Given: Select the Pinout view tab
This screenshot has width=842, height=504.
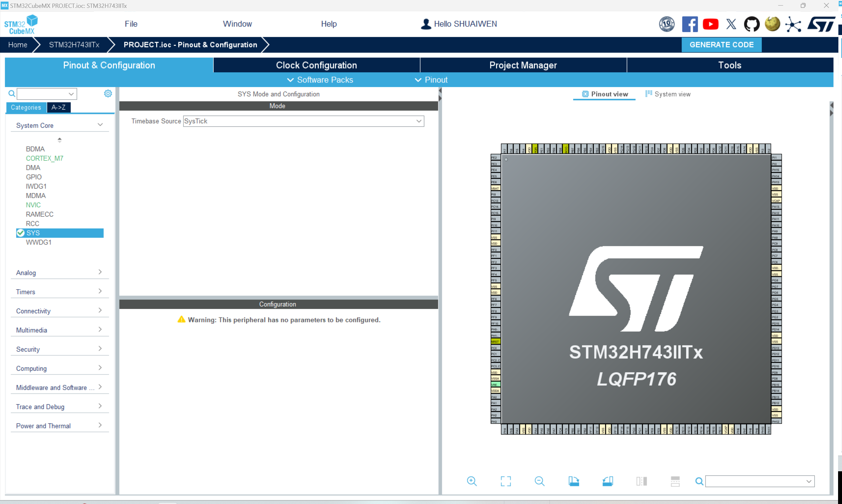Looking at the screenshot, I should pos(604,94).
